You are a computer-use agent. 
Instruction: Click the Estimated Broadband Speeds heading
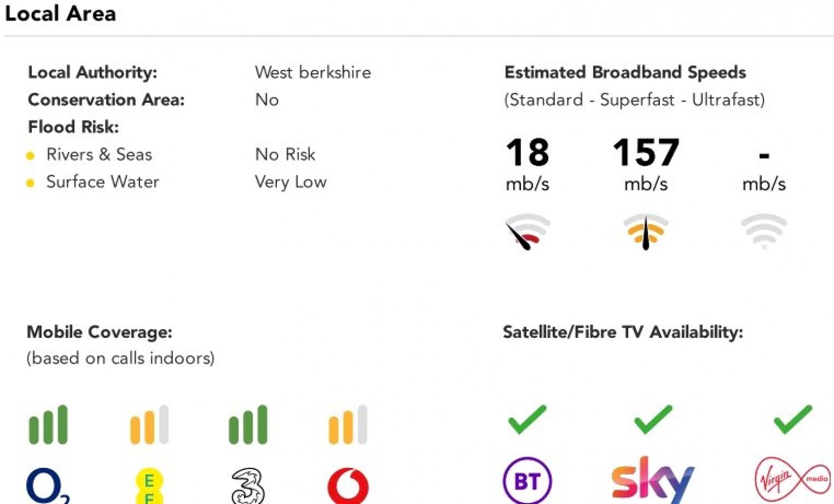[625, 72]
